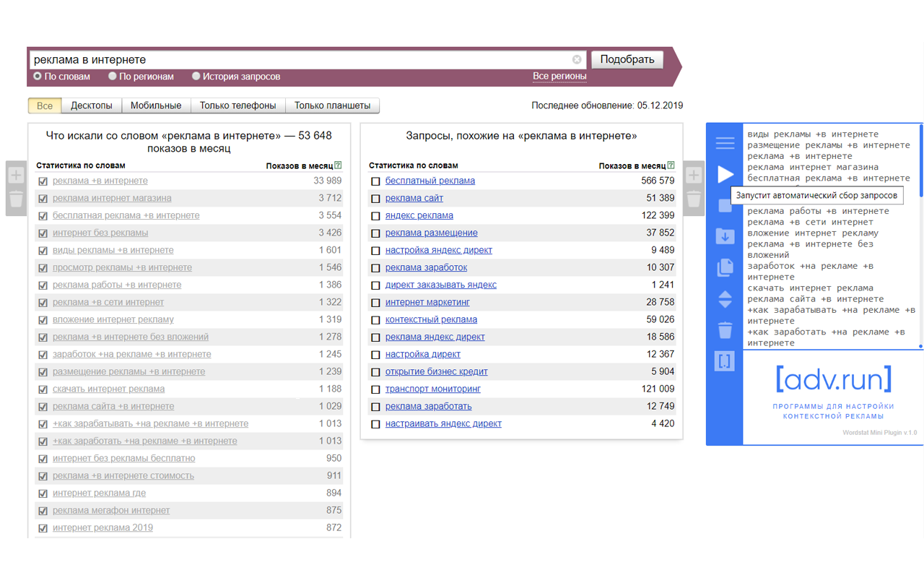Click the '566 579' impressions value
The height and width of the screenshot is (578, 924).
658,181
